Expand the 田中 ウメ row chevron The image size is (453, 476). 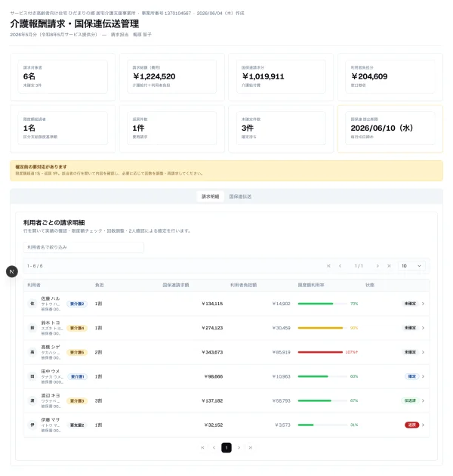tap(423, 376)
